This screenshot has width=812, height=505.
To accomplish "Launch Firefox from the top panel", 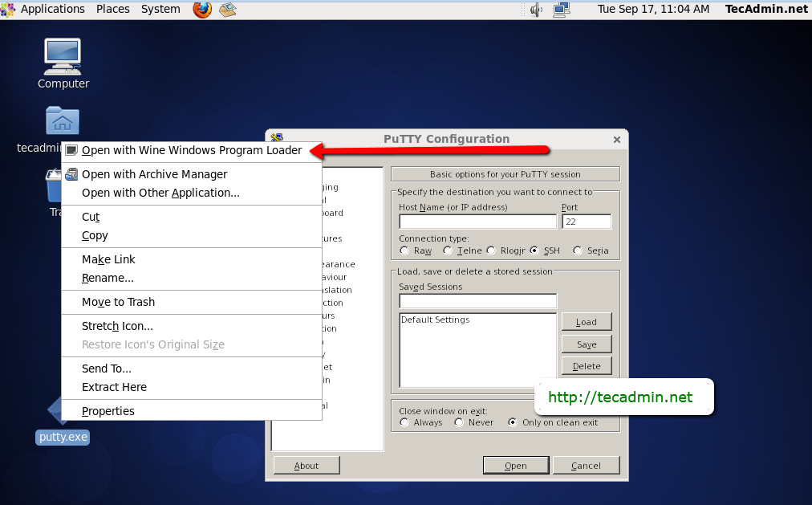I will pyautogui.click(x=202, y=10).
